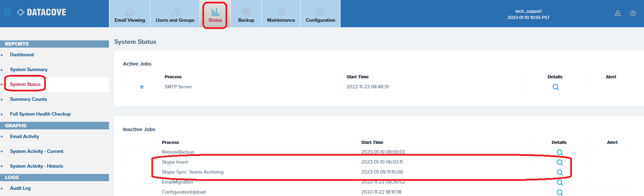Screen dimensions: 644x196
Task: Go to the Backup tab
Action: [x=246, y=14]
